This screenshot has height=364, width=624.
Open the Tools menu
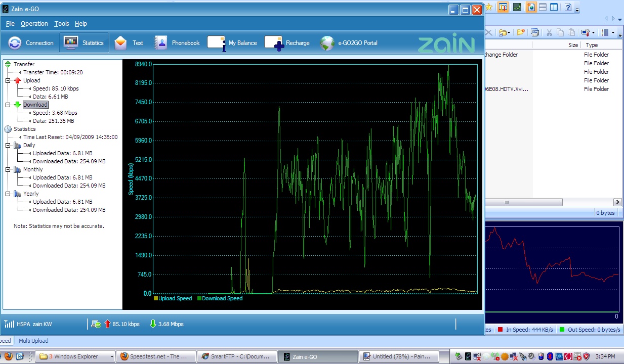pyautogui.click(x=62, y=24)
